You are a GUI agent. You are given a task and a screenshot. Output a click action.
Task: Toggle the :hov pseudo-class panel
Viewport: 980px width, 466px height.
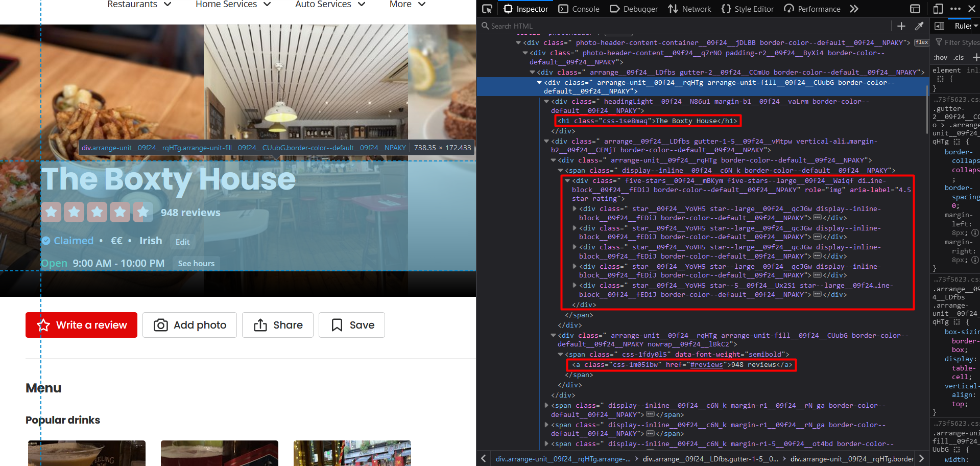pos(940,57)
